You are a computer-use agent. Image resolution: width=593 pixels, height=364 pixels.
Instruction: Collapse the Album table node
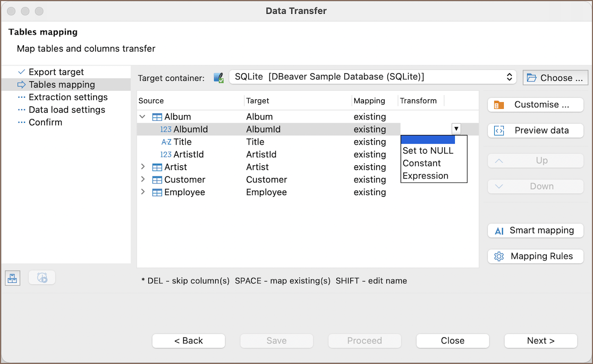click(x=142, y=116)
